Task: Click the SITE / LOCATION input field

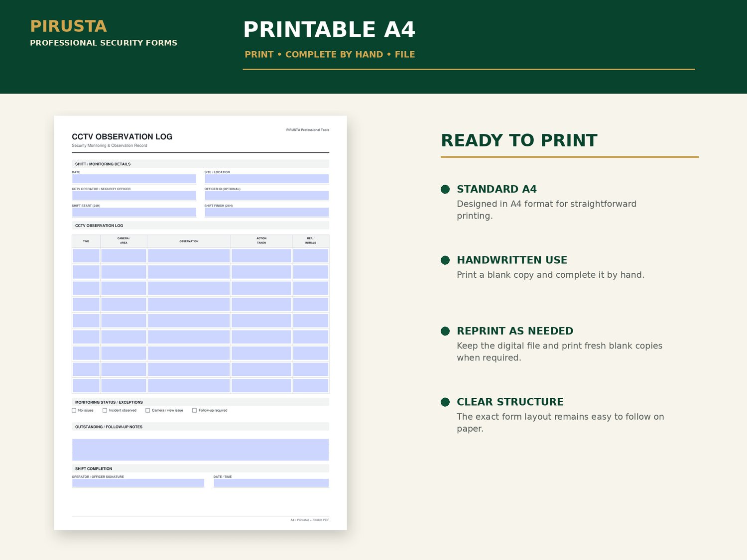Action: click(266, 179)
